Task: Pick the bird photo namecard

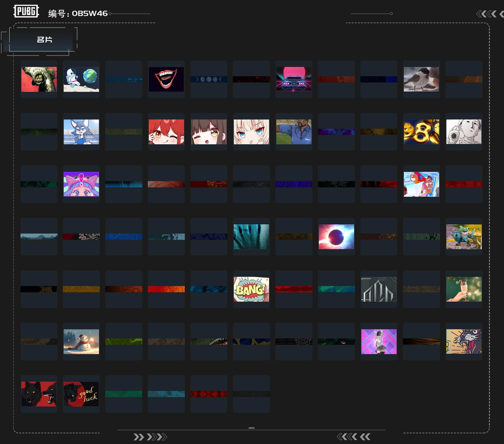Action: (421, 79)
